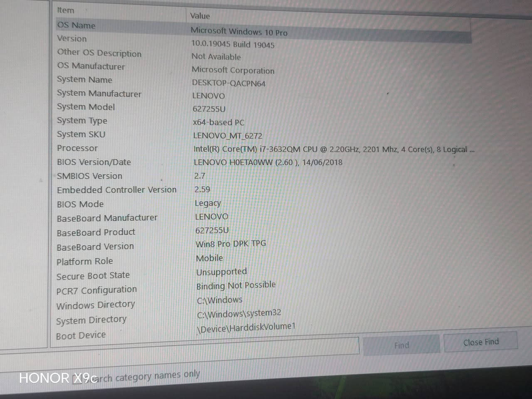
Task: Click the x64-based PC value
Action: coord(219,123)
